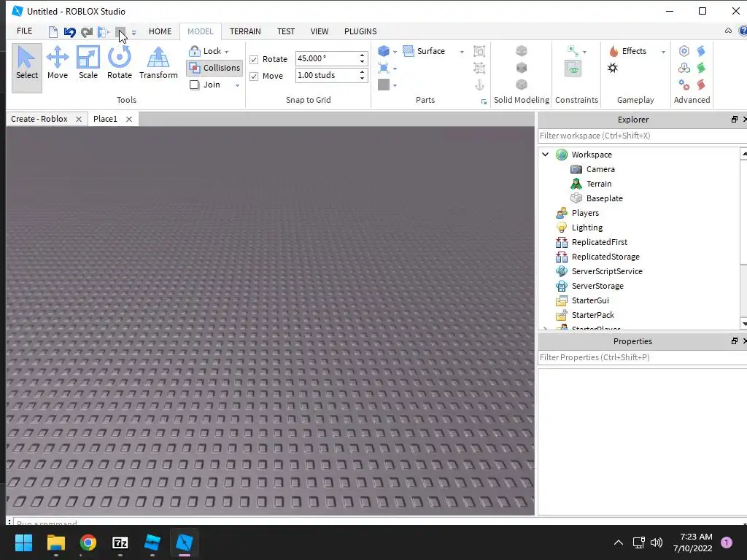Open the color picker dropdown arrow

point(395,86)
